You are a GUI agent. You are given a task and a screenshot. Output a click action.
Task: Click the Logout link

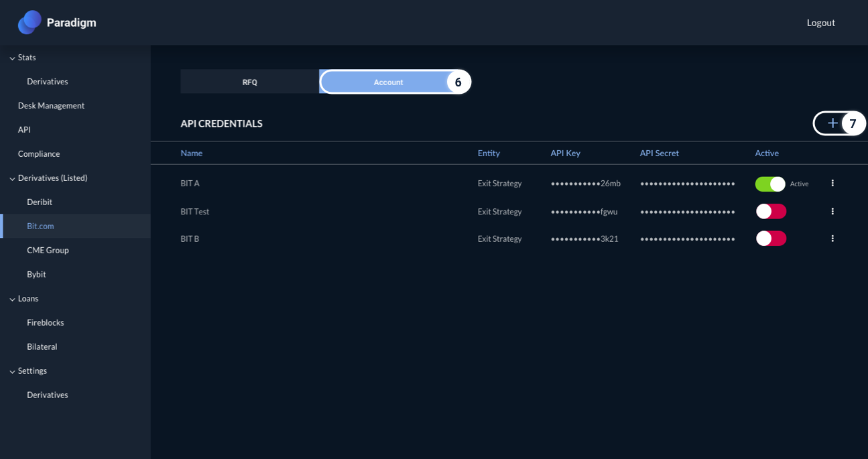(820, 23)
